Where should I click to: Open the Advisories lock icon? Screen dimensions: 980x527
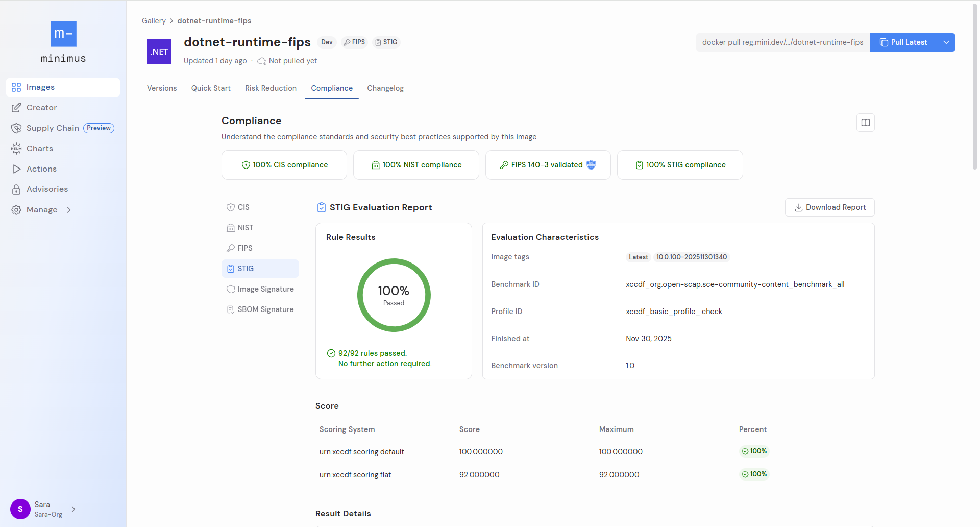coord(16,189)
